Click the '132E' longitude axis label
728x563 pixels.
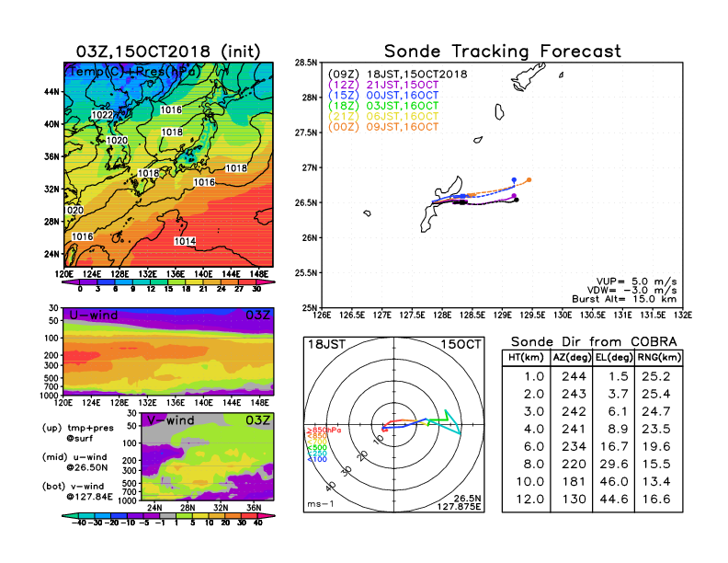tap(682, 316)
